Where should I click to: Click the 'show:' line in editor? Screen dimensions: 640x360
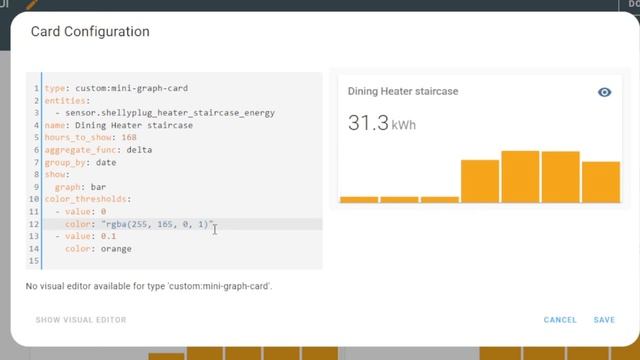tap(57, 174)
